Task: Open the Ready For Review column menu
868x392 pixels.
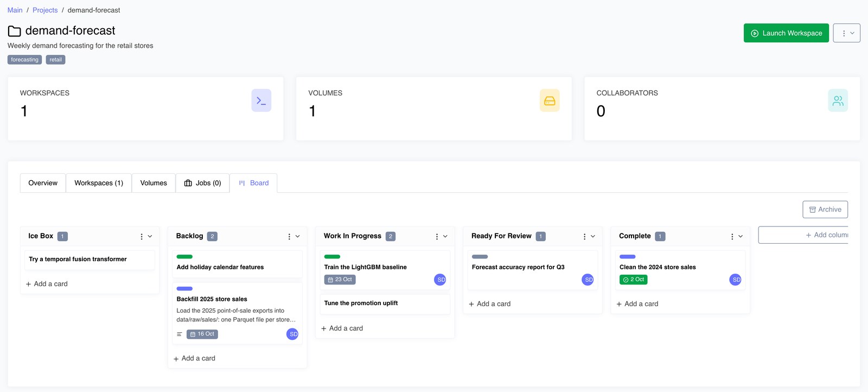Action: (x=589, y=236)
